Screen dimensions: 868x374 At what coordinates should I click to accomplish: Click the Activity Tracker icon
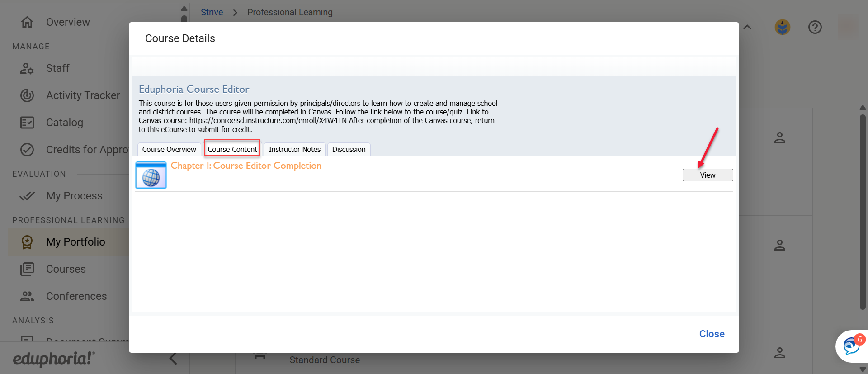tap(27, 95)
